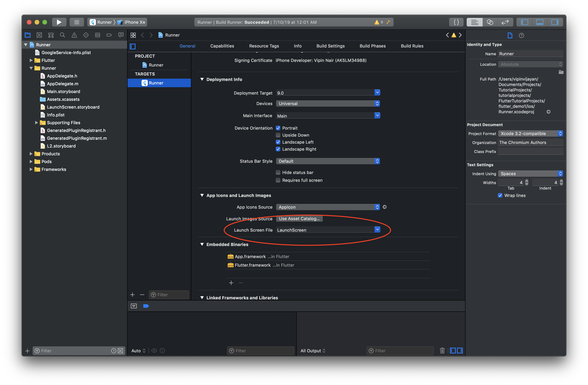The image size is (588, 385).
Task: Select the iPhone XR run destination
Action: pyautogui.click(x=132, y=22)
